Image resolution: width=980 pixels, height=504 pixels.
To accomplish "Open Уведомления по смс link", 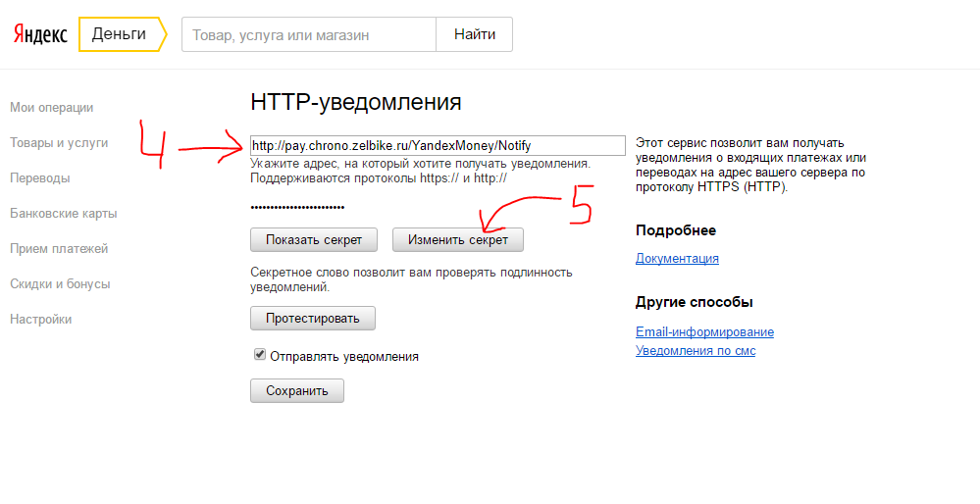I will [696, 351].
